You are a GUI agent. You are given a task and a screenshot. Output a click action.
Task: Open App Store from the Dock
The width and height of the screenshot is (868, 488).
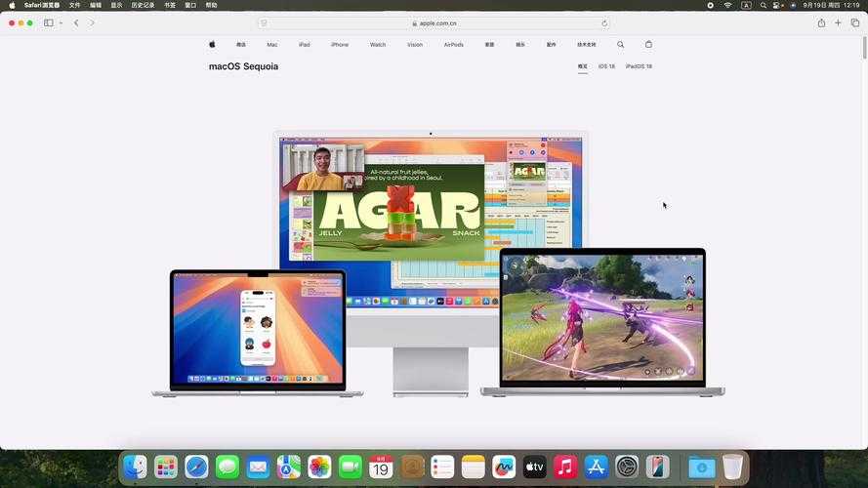coord(597,468)
